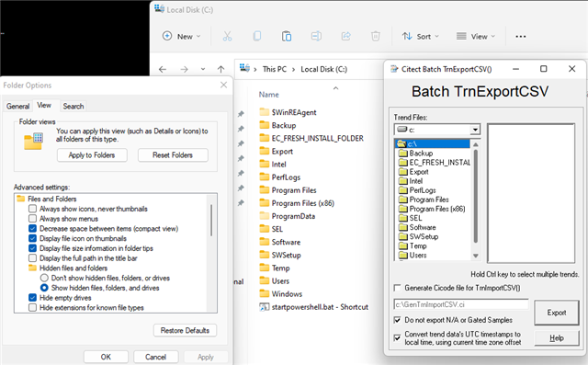The width and height of the screenshot is (588, 365).
Task: Select PerfLogs folder in Batch TrnExportCSV tree
Action: click(x=417, y=190)
